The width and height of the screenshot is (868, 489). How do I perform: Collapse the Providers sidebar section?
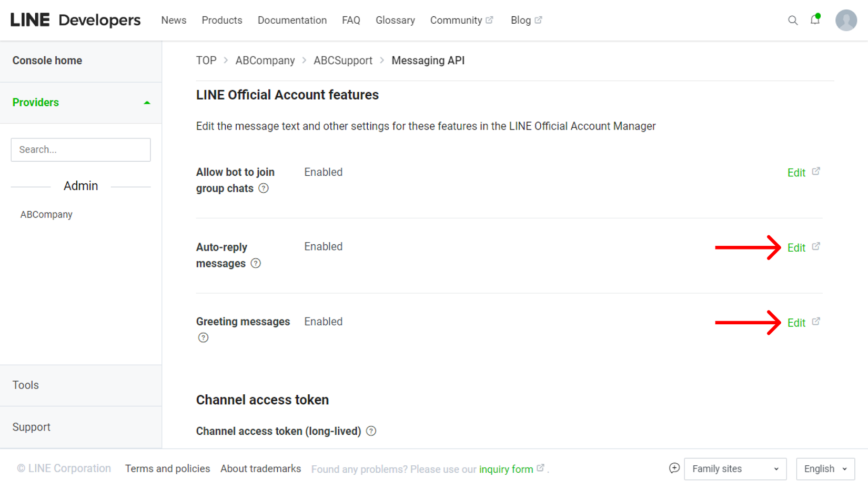(x=147, y=103)
